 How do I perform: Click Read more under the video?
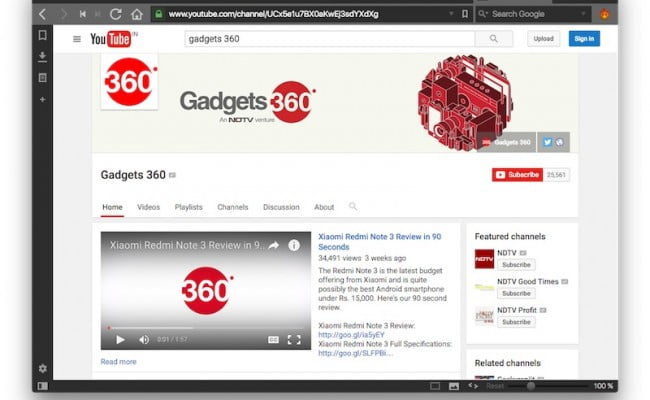(119, 362)
